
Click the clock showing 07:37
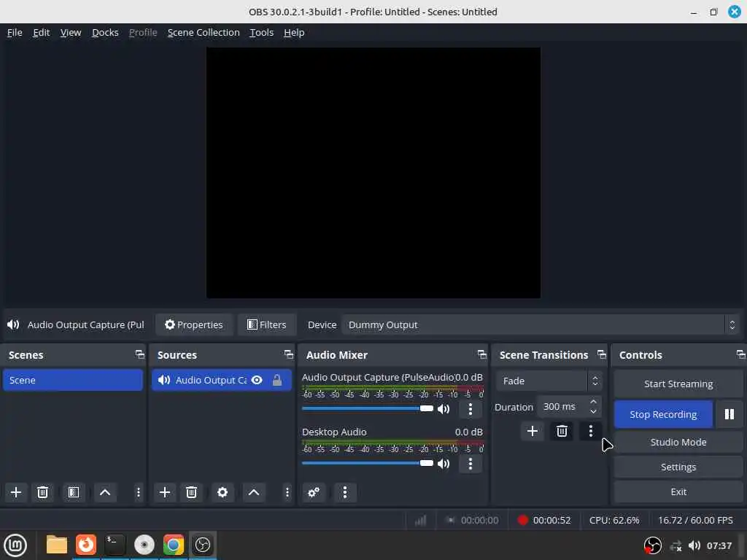point(719,545)
